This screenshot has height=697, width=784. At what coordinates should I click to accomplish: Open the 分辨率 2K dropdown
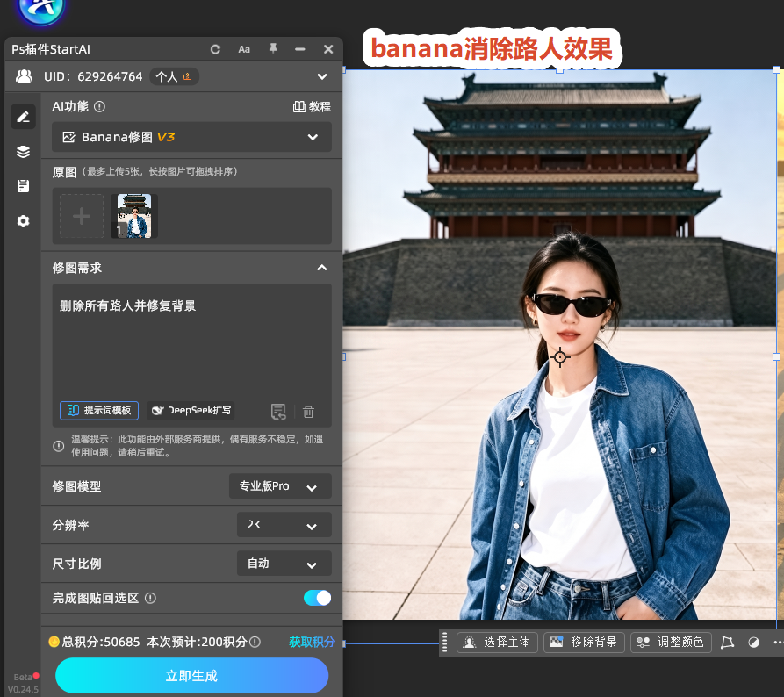(x=284, y=525)
